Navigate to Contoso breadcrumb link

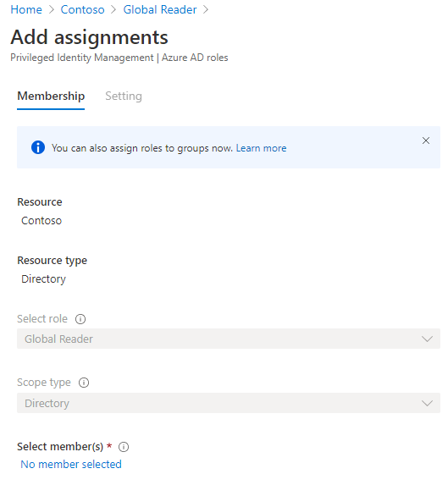[x=82, y=9]
